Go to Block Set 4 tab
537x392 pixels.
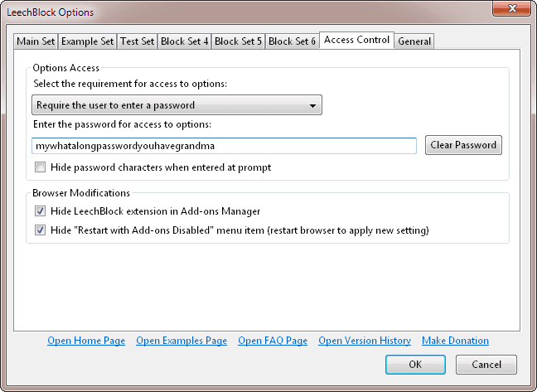[x=185, y=41]
